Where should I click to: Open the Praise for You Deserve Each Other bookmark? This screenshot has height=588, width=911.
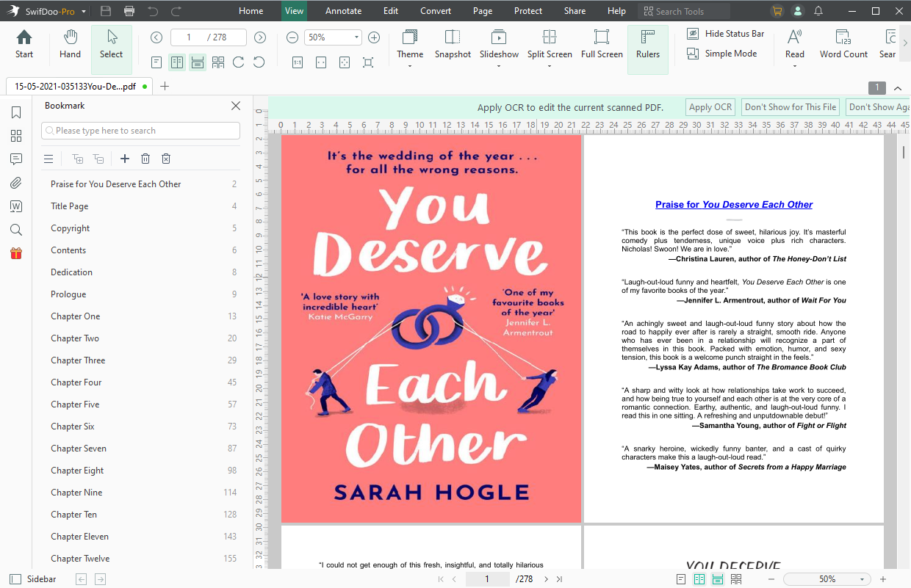(143, 184)
